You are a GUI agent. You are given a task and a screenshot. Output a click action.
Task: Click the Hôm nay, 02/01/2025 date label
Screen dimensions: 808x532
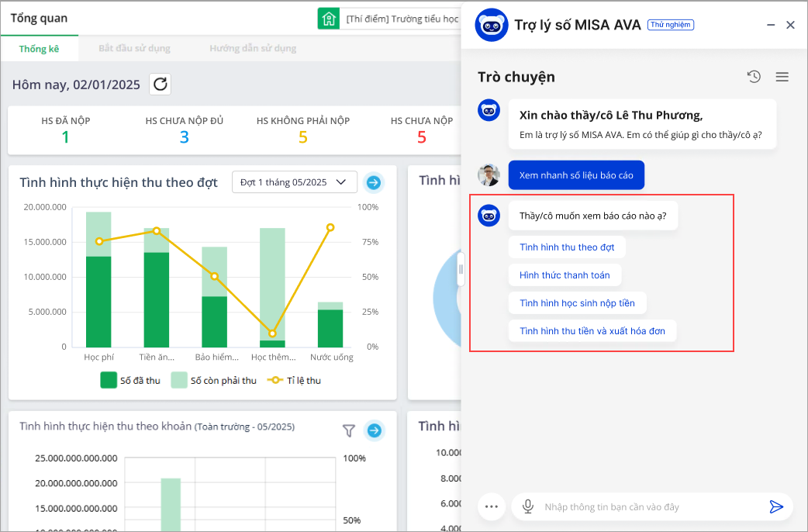point(76,85)
